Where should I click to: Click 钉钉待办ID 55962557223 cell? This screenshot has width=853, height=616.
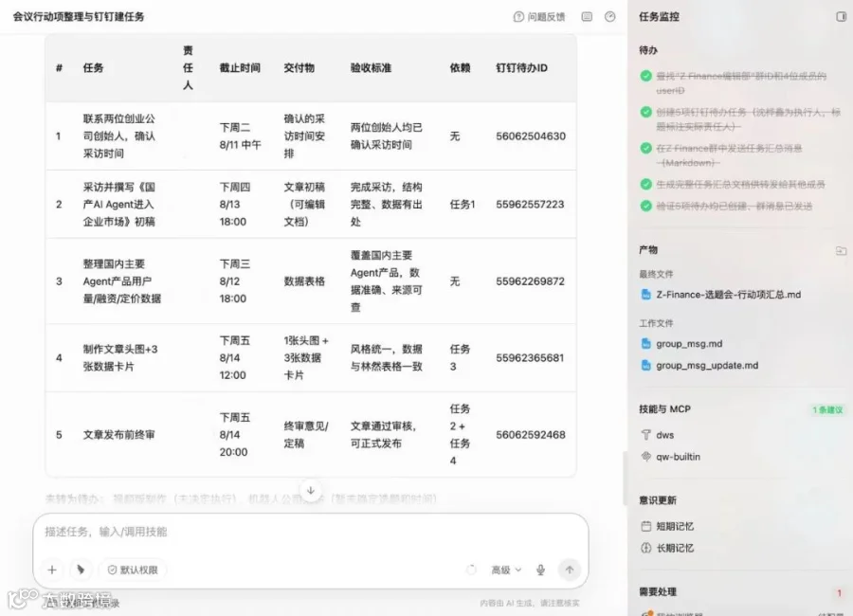(x=530, y=204)
